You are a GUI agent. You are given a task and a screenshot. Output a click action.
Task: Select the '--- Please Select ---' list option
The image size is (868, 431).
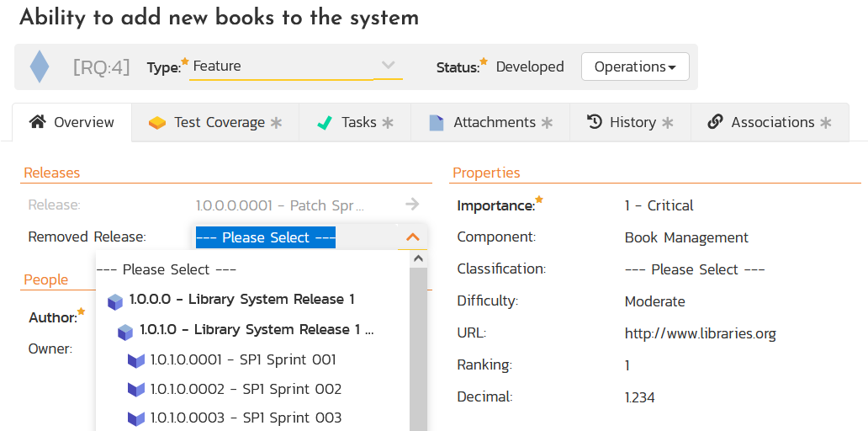tap(167, 269)
